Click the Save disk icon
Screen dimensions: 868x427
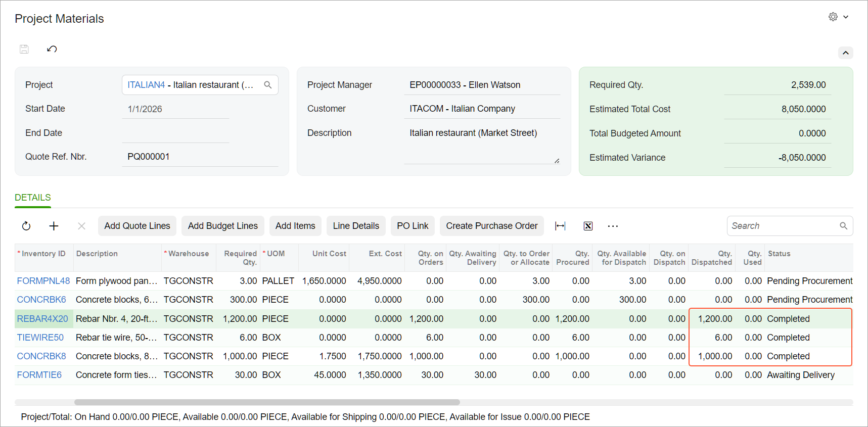[24, 49]
